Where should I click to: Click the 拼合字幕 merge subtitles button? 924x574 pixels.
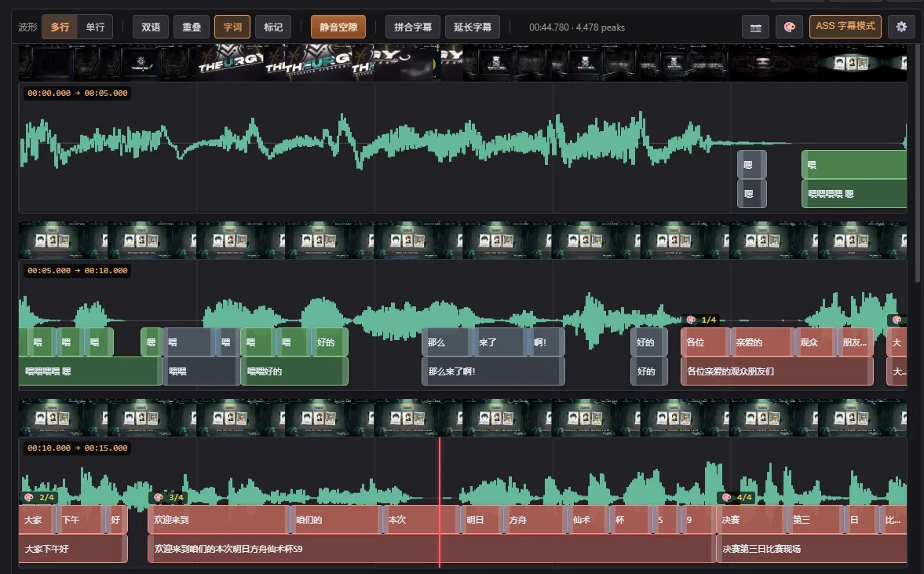(413, 27)
